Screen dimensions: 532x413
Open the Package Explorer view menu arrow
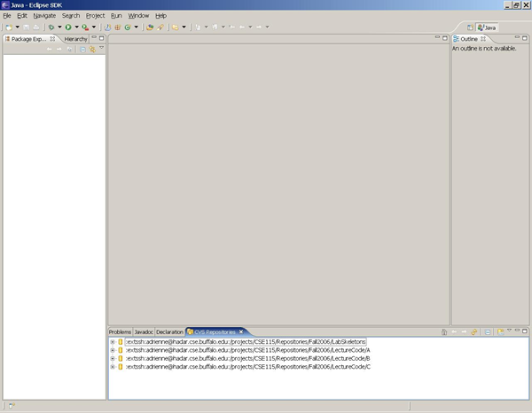pos(101,50)
